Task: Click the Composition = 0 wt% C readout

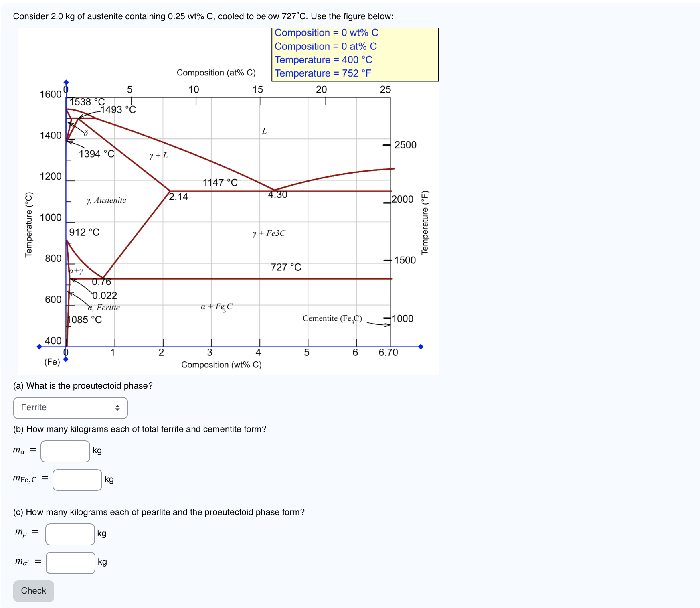Action: (x=326, y=33)
